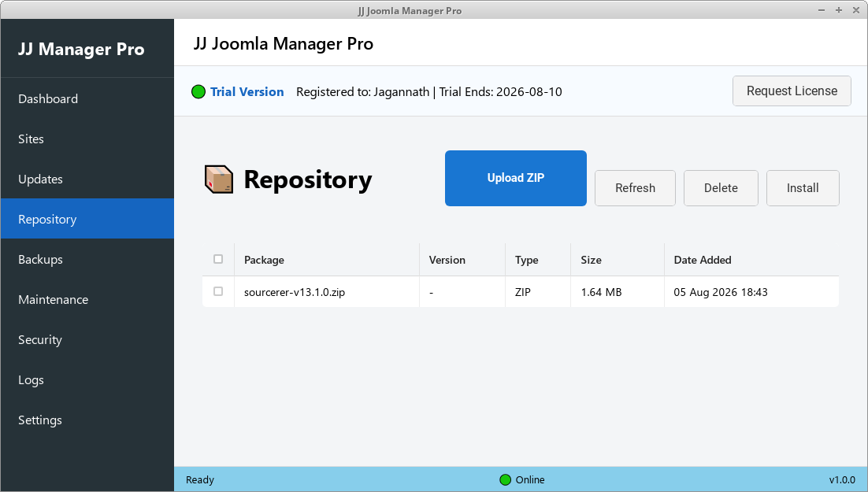
Task: Maximize the window with plus button
Action: pos(839,10)
